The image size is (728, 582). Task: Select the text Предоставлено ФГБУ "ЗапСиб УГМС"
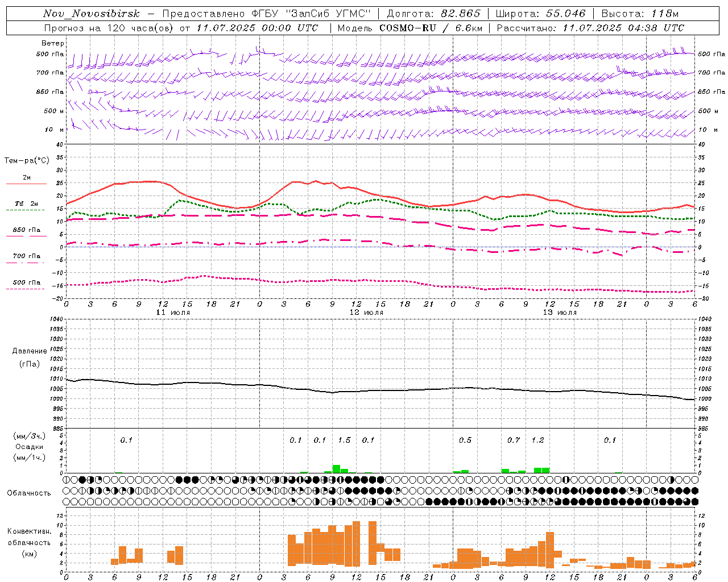click(267, 14)
